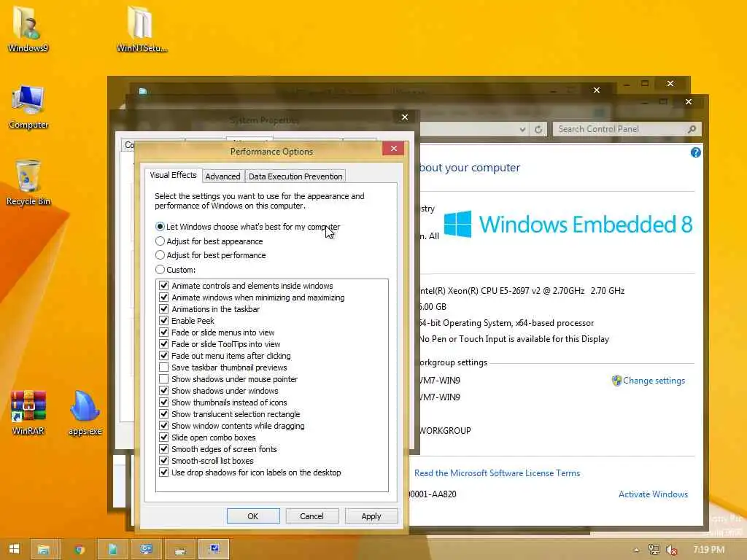Select the apps.exe desktop icon

pyautogui.click(x=85, y=413)
